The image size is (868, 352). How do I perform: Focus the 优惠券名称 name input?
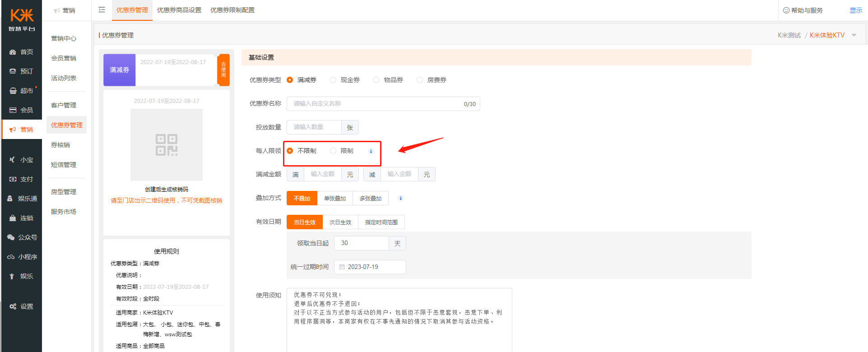pyautogui.click(x=383, y=104)
